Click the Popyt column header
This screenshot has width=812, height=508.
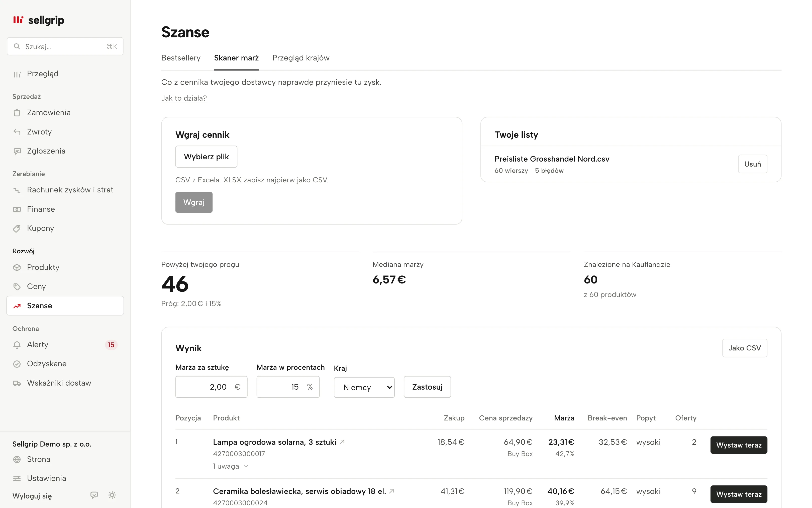pyautogui.click(x=646, y=418)
